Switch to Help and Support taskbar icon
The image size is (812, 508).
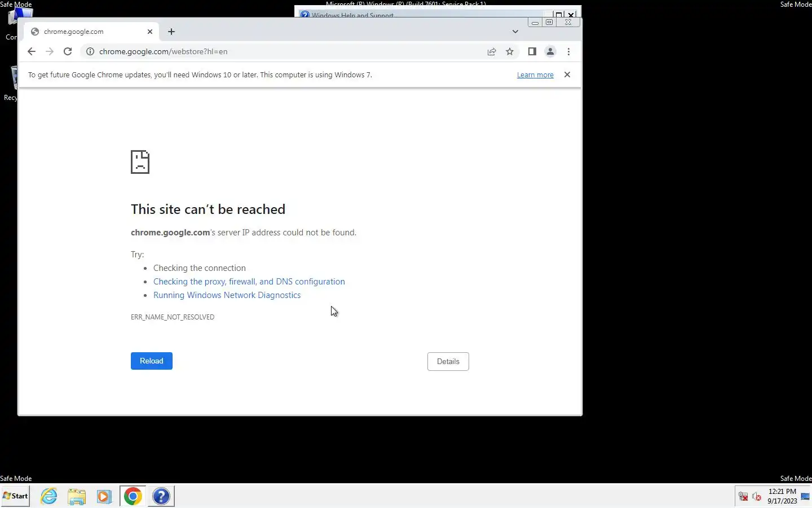point(161,496)
